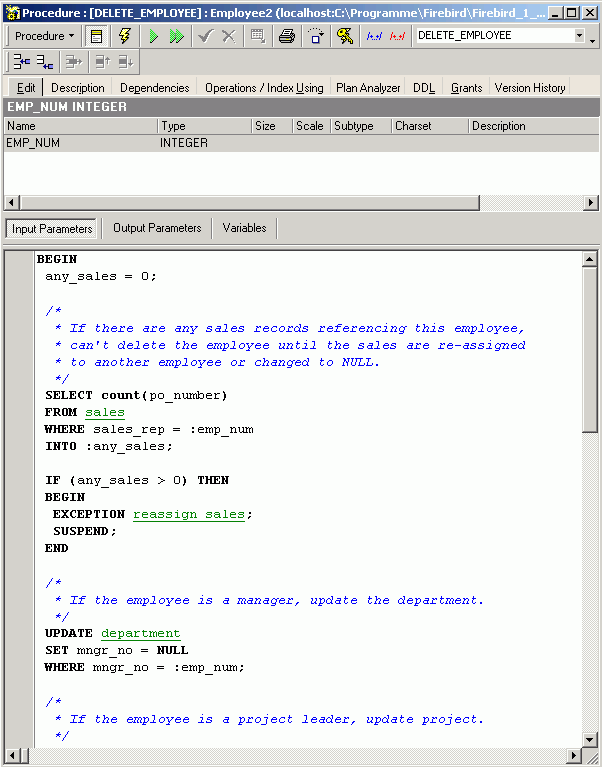602x767 pixels.
Task: Click the debug step-over icon
Action: click(315, 36)
